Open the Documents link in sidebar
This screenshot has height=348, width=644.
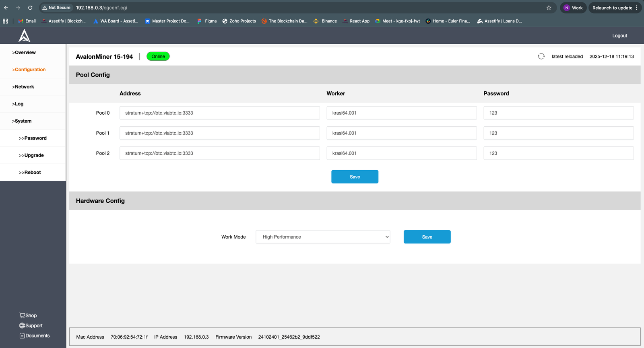coord(35,336)
